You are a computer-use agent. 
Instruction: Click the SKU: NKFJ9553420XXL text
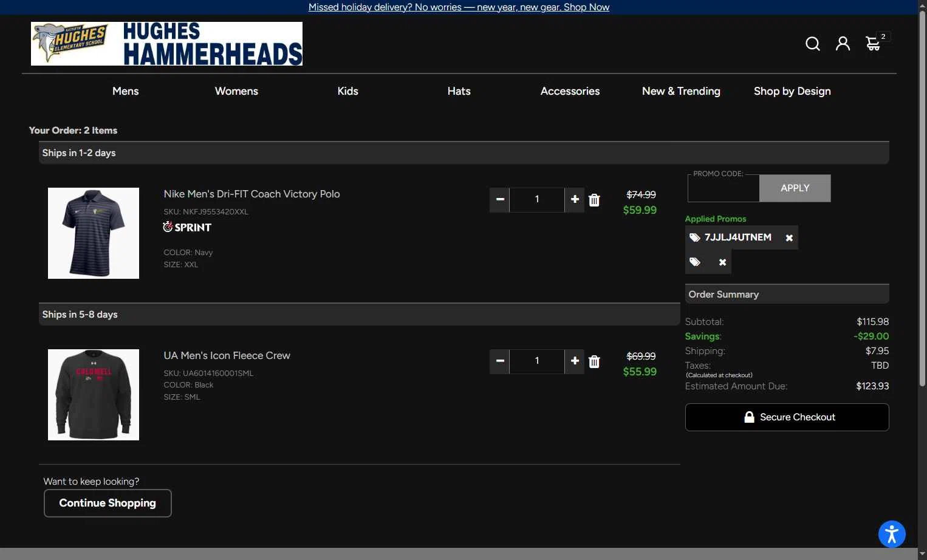tap(206, 212)
